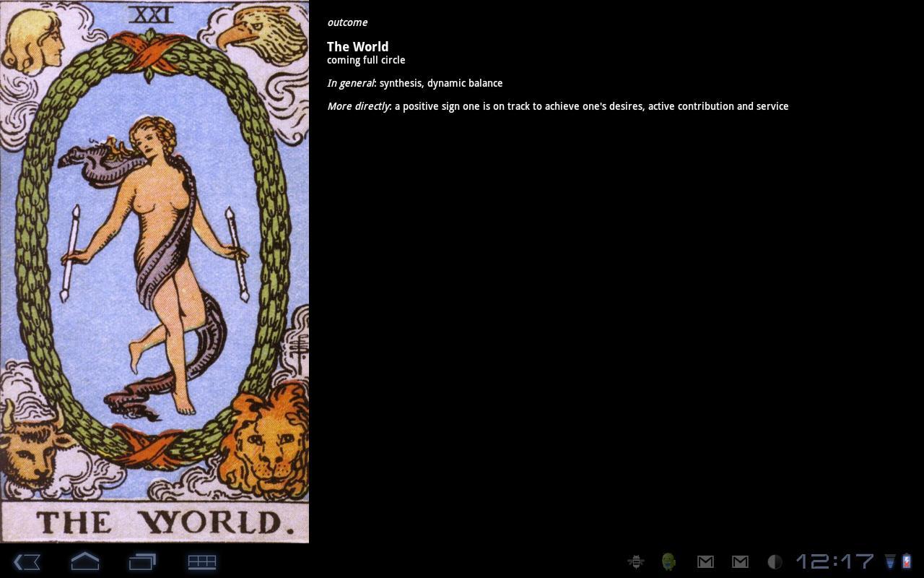Tap the World tarot card image
The image size is (924, 578).
pyautogui.click(x=154, y=271)
